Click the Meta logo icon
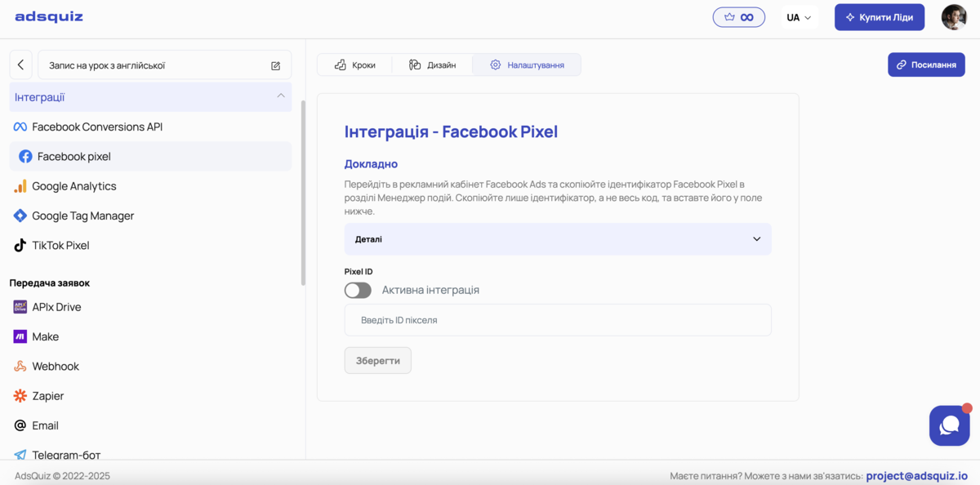980x485 pixels. tap(20, 127)
